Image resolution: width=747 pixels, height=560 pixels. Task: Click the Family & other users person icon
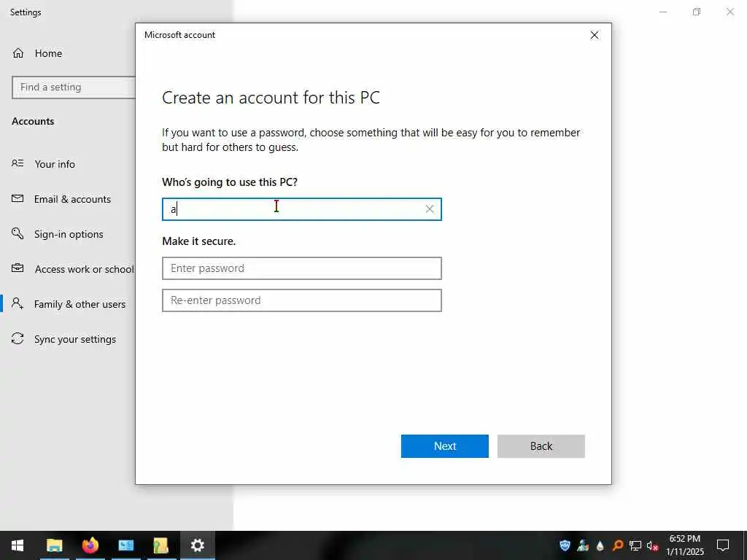coord(18,303)
